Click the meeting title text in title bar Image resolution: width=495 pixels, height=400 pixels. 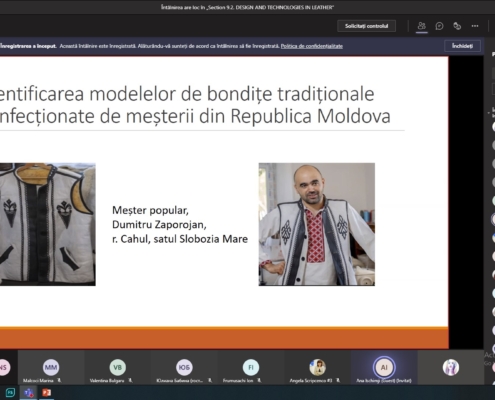pos(247,7)
